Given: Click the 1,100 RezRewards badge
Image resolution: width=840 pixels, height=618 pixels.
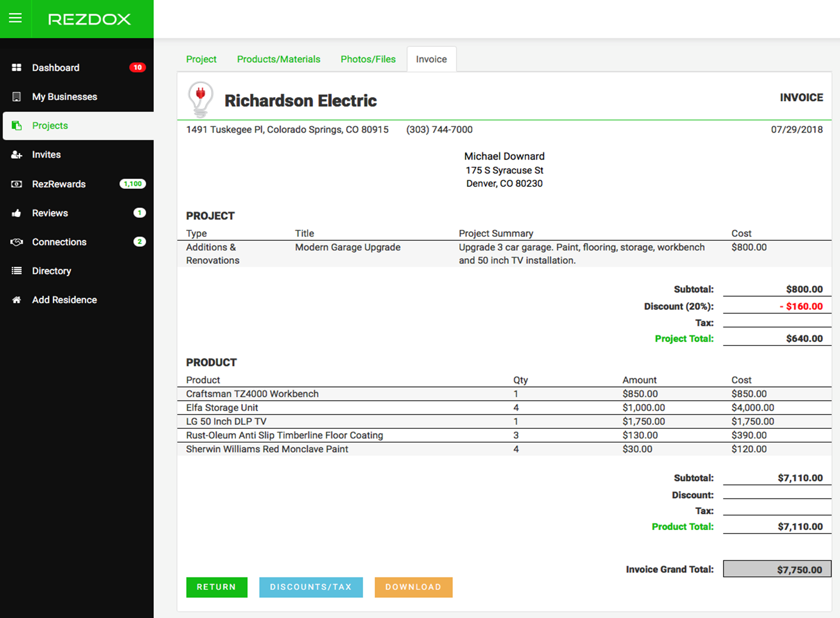Looking at the screenshot, I should (132, 184).
